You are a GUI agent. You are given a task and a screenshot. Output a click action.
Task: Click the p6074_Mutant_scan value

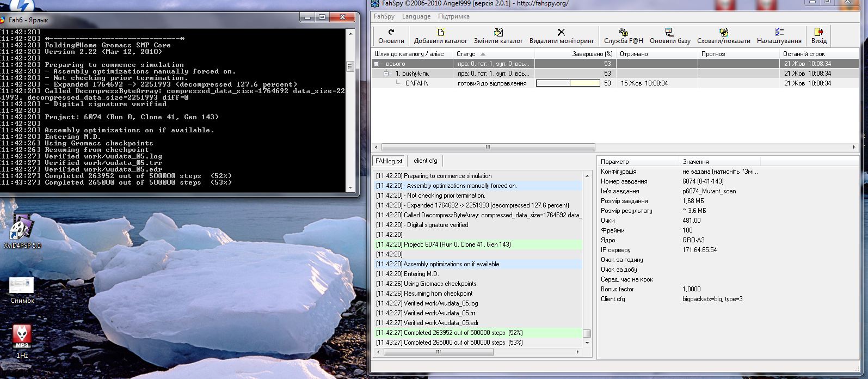[708, 191]
